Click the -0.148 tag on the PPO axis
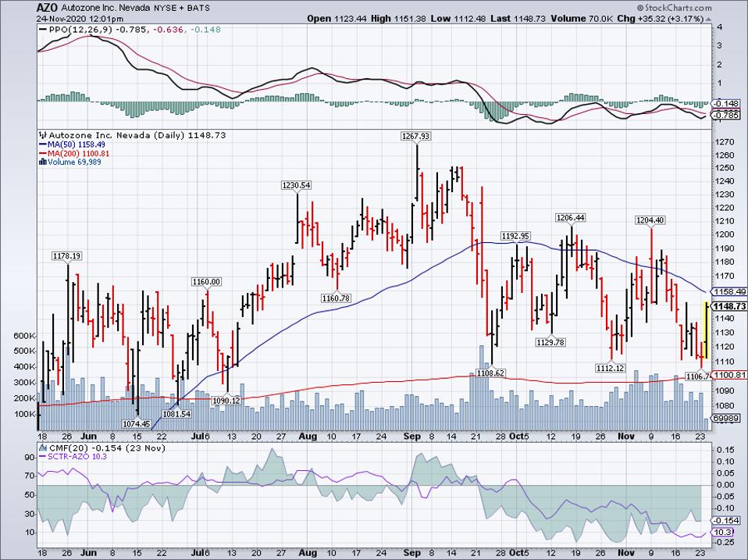 coord(726,104)
